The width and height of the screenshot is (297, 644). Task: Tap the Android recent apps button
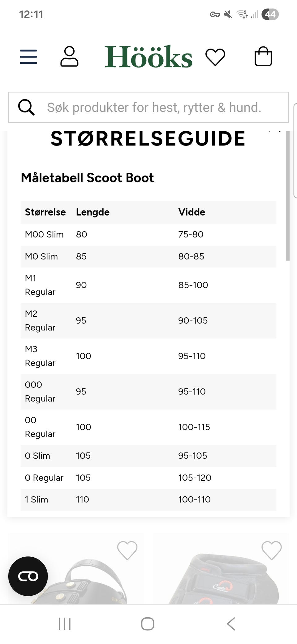coord(65,624)
